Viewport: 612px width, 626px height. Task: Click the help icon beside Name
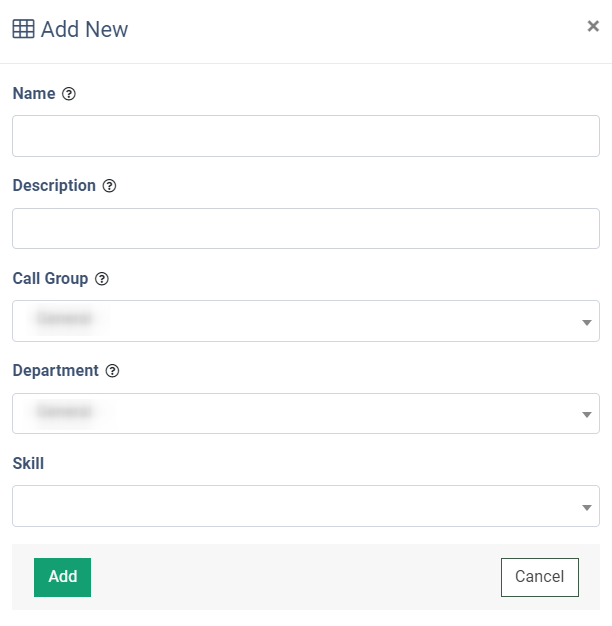click(x=69, y=94)
